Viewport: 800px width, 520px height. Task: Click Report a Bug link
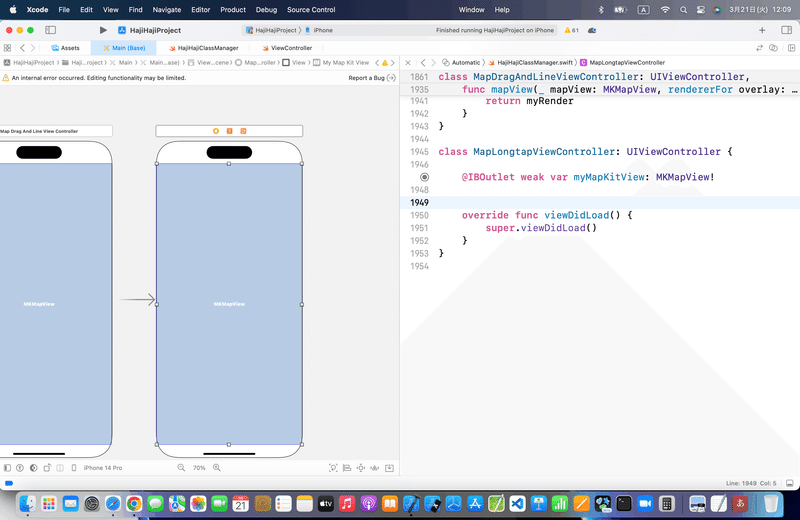click(x=371, y=78)
